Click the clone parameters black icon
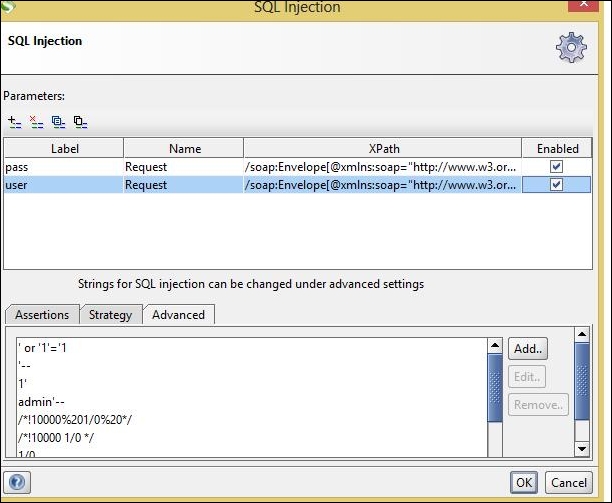 click(x=80, y=122)
